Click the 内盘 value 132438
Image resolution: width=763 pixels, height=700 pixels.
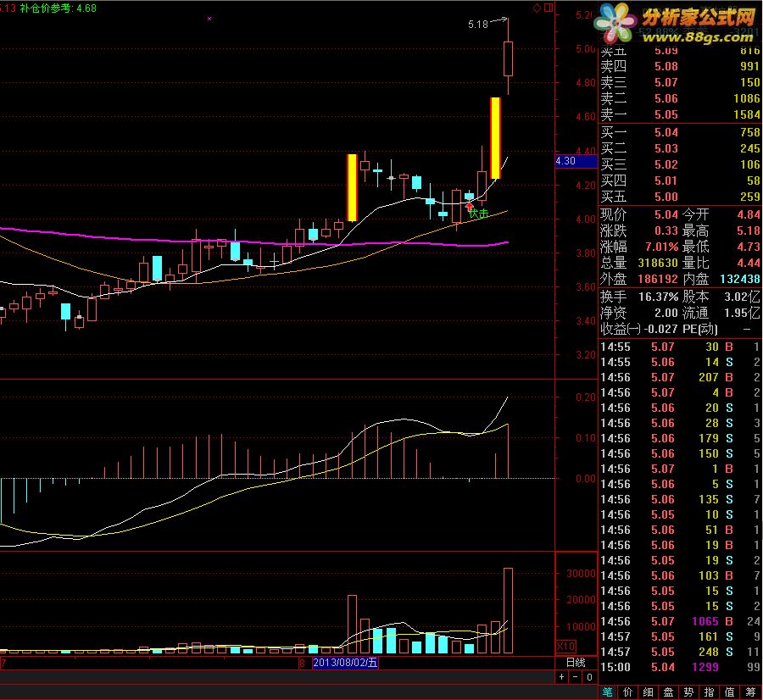739,279
